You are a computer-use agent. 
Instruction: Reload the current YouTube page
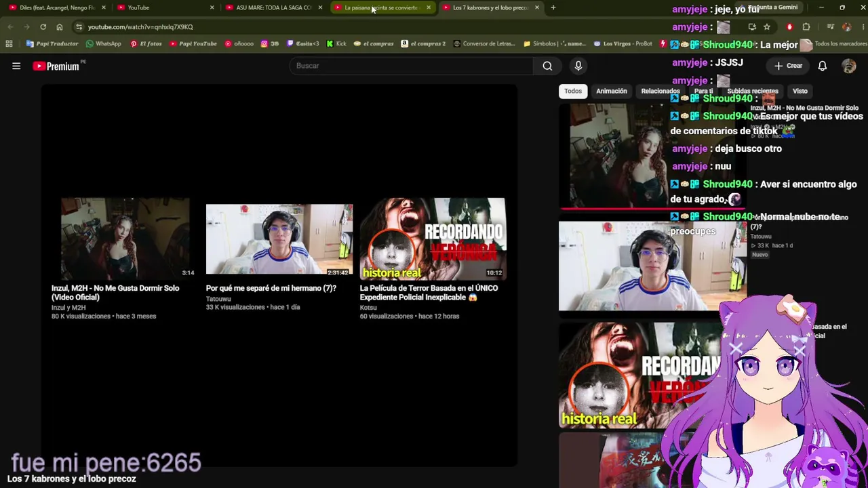click(x=43, y=27)
